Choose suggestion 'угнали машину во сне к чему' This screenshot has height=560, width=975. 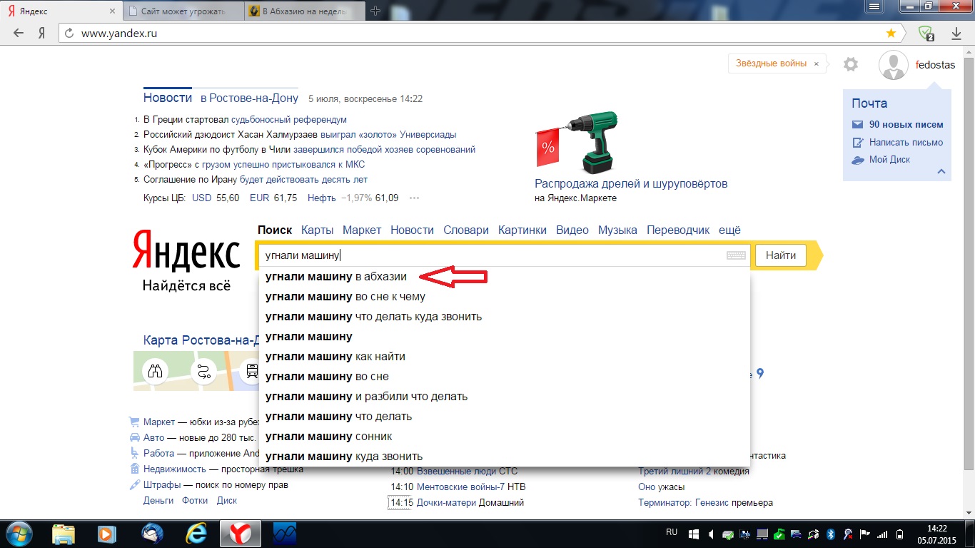click(504, 297)
